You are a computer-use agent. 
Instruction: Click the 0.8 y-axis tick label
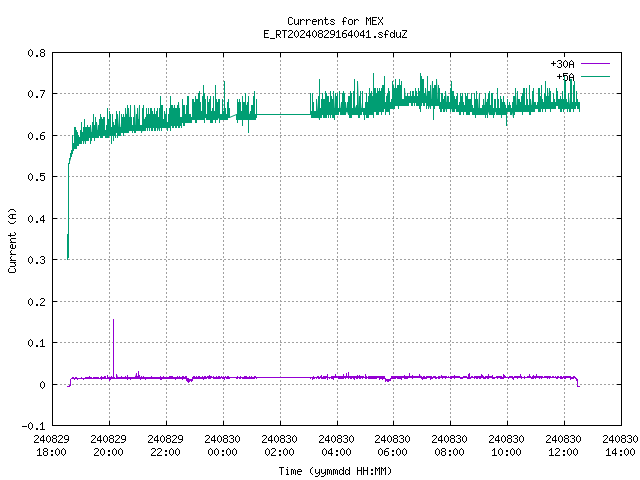click(36, 53)
